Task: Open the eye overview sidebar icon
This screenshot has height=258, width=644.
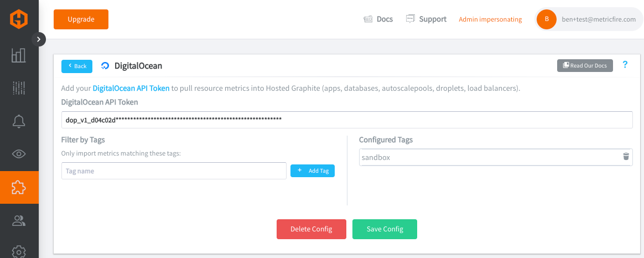Action: [19, 154]
